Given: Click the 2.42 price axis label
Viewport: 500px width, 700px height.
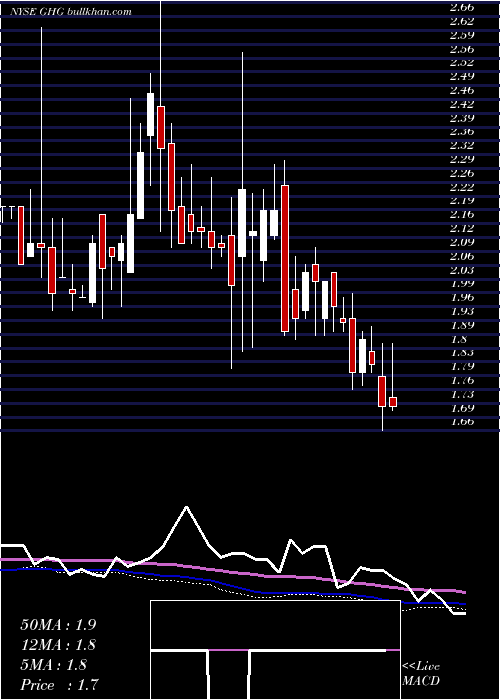Looking at the screenshot, I should 461,104.
